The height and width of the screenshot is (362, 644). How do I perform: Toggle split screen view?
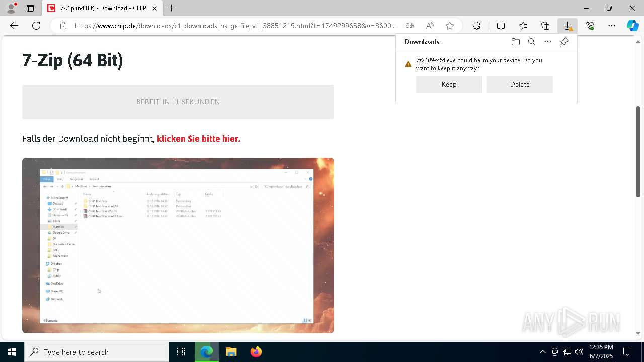501,26
